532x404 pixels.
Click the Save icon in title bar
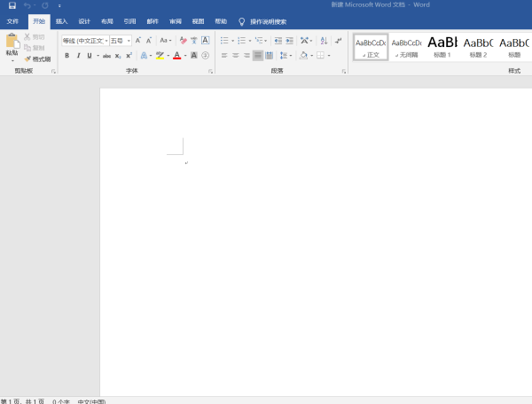12,5
